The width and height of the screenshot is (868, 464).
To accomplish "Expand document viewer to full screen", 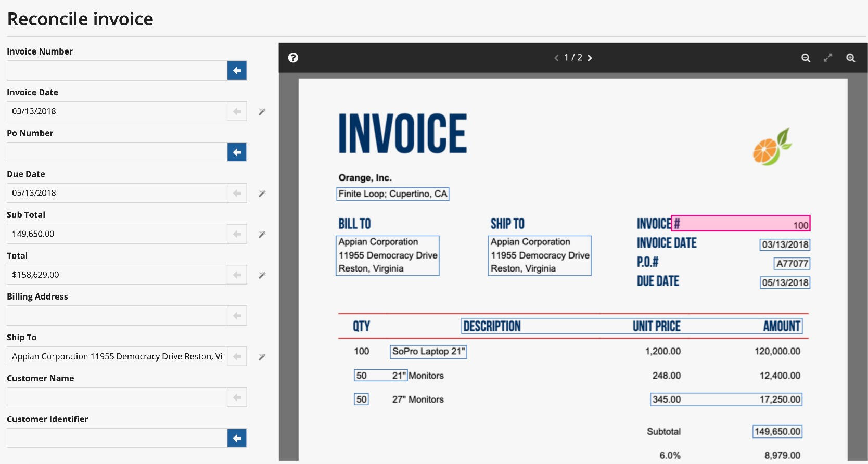I will click(828, 58).
